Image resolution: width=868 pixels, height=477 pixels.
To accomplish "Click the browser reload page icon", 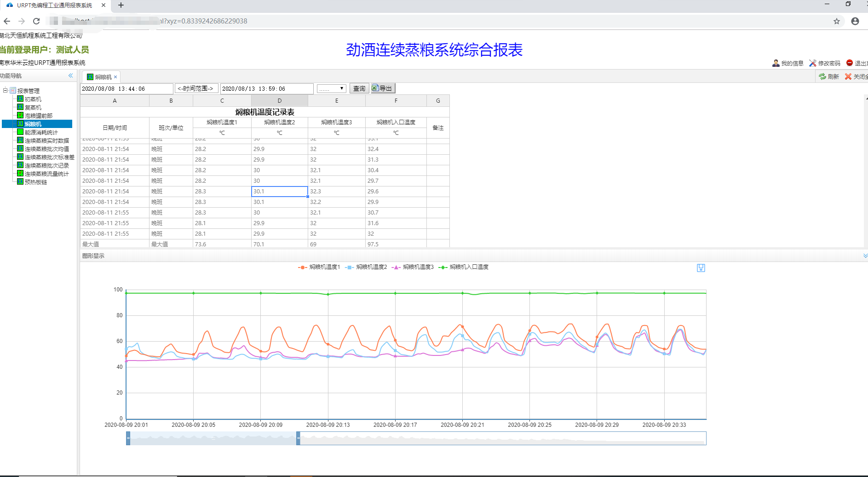I will click(36, 21).
